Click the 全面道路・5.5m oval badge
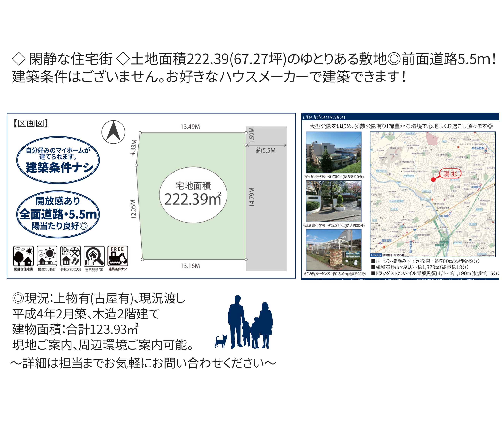The width and height of the screenshot is (504, 426). coord(58,214)
